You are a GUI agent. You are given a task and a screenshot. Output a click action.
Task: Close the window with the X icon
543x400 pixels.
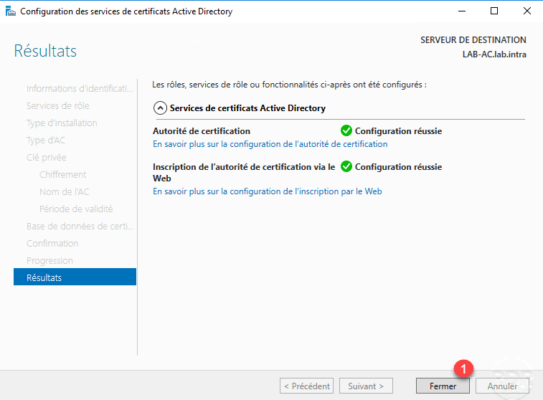[x=527, y=11]
